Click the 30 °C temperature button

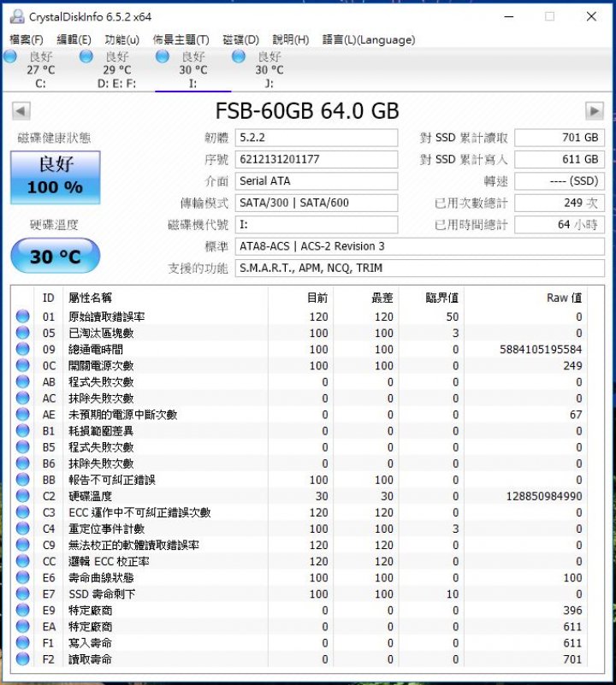(55, 257)
